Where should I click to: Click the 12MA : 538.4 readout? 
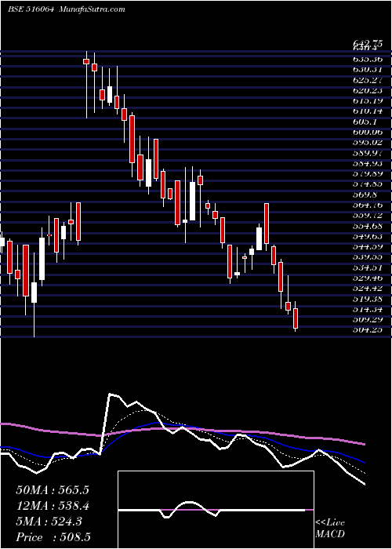53,506
